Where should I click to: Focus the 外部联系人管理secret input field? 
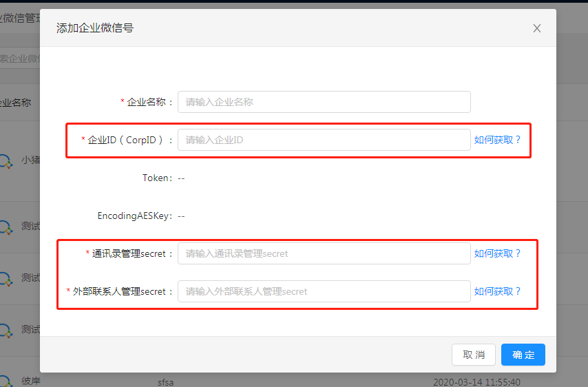[324, 291]
